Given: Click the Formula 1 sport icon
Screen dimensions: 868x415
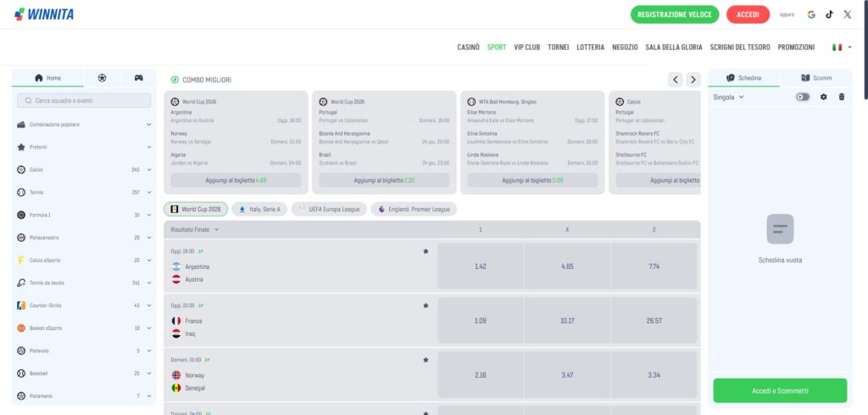Looking at the screenshot, I should click(x=21, y=215).
